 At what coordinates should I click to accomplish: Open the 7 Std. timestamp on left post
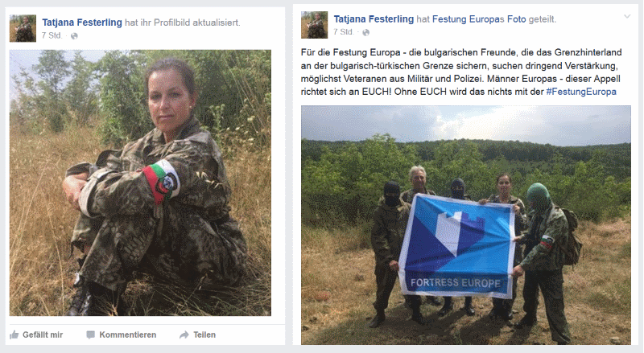click(52, 35)
